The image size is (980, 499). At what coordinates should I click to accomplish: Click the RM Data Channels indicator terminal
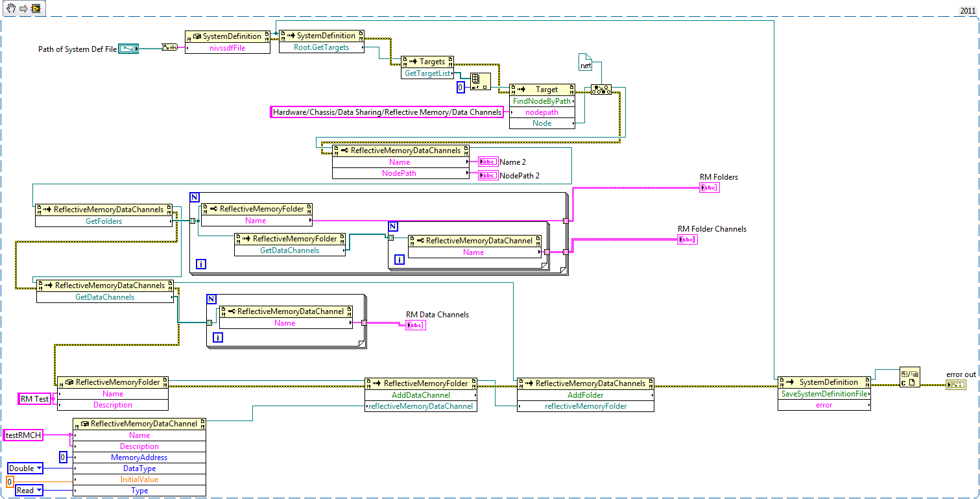[x=415, y=325]
